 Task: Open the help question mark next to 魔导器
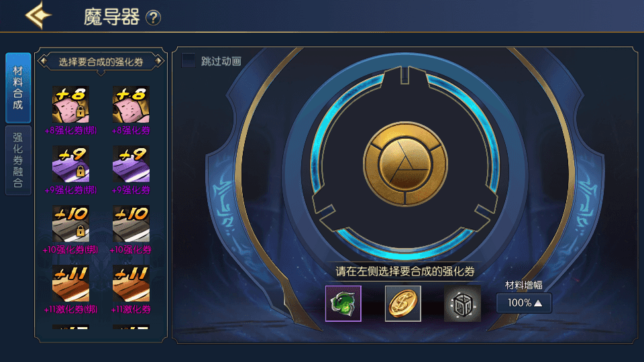tap(153, 18)
